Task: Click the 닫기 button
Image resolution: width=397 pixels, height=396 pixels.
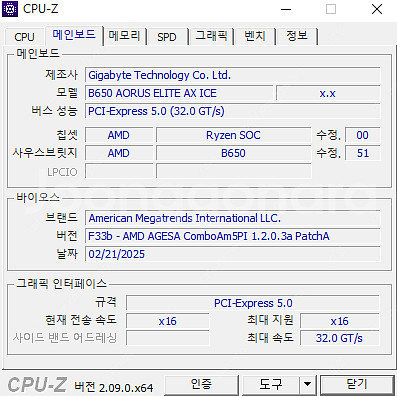Action: pyautogui.click(x=357, y=385)
